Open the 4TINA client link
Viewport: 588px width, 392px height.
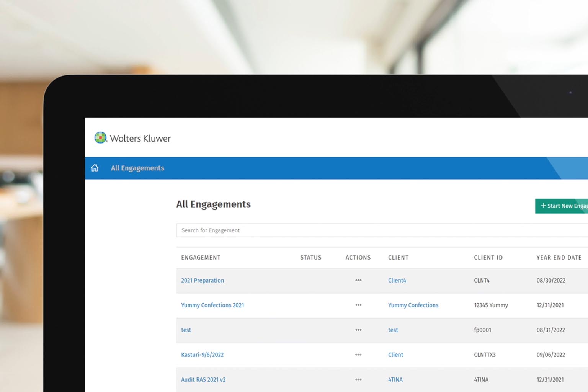(395, 380)
